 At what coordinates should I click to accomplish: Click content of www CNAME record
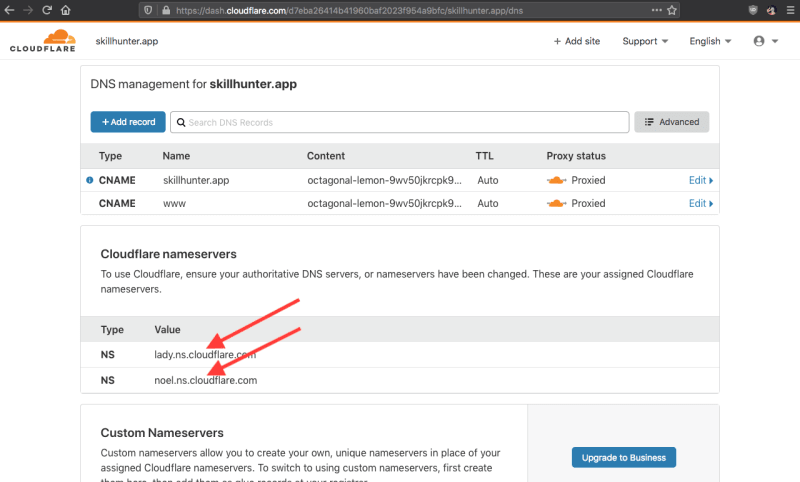384,204
